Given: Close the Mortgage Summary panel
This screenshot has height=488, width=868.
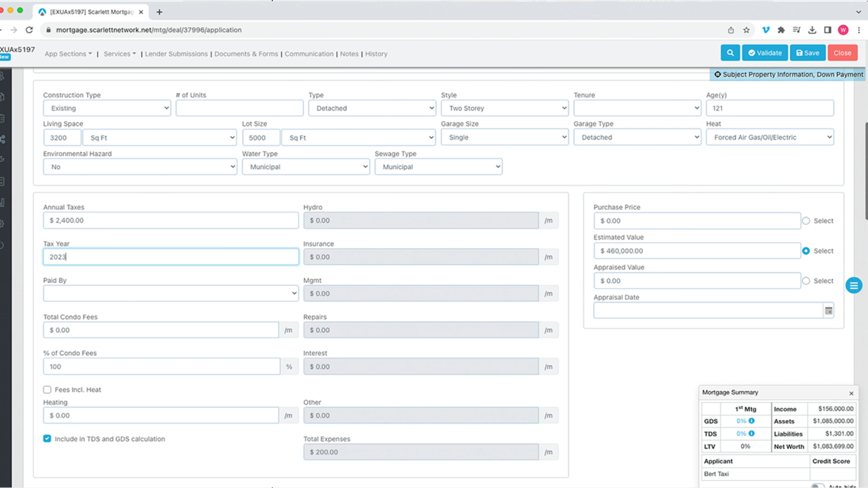Looking at the screenshot, I should pos(851,393).
